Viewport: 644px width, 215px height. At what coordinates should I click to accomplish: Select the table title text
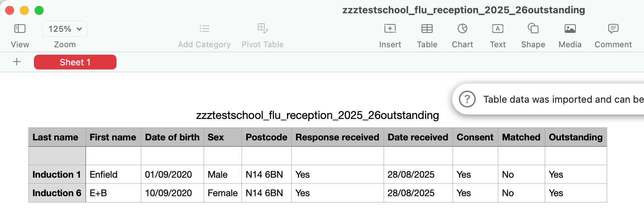(317, 115)
